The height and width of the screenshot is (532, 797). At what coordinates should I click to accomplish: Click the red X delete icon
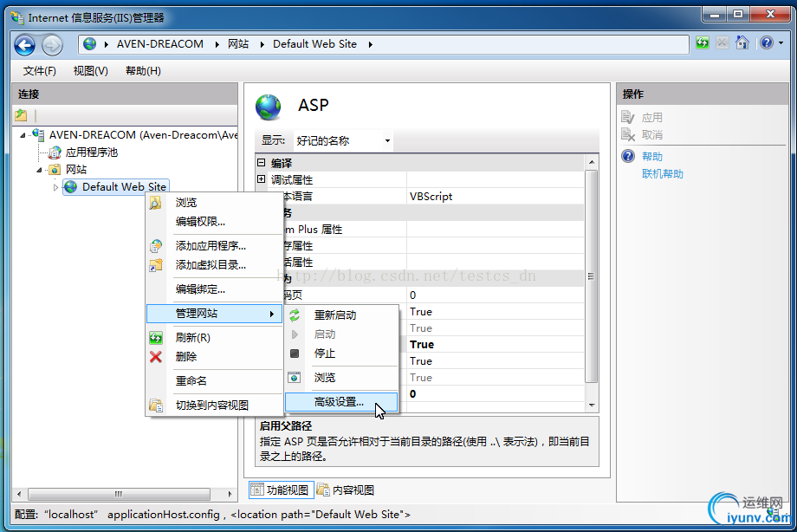click(x=156, y=357)
